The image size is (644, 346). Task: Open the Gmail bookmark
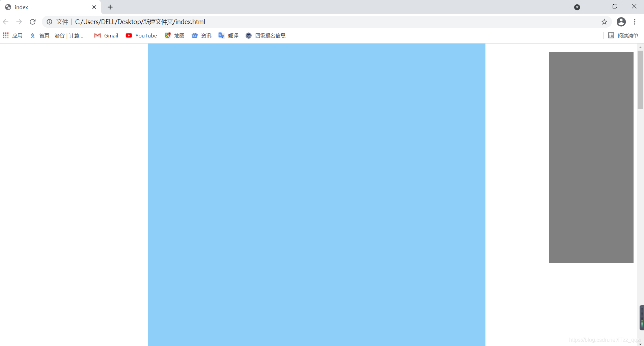pyautogui.click(x=106, y=35)
